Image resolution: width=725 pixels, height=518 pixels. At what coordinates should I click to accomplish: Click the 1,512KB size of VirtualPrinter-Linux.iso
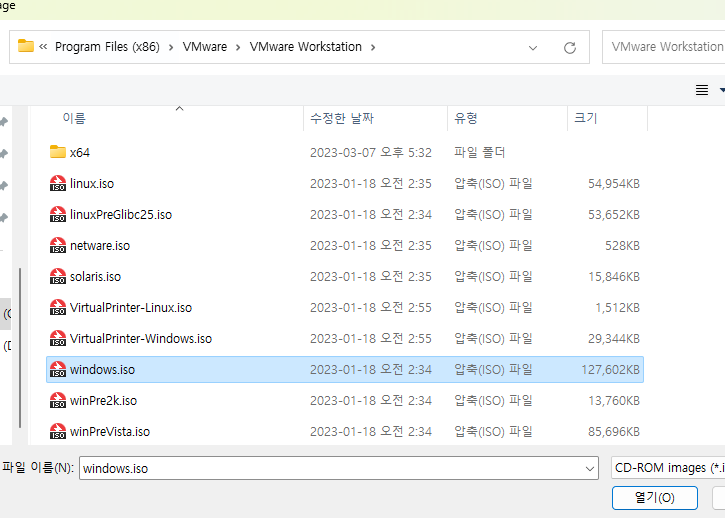[x=618, y=308]
